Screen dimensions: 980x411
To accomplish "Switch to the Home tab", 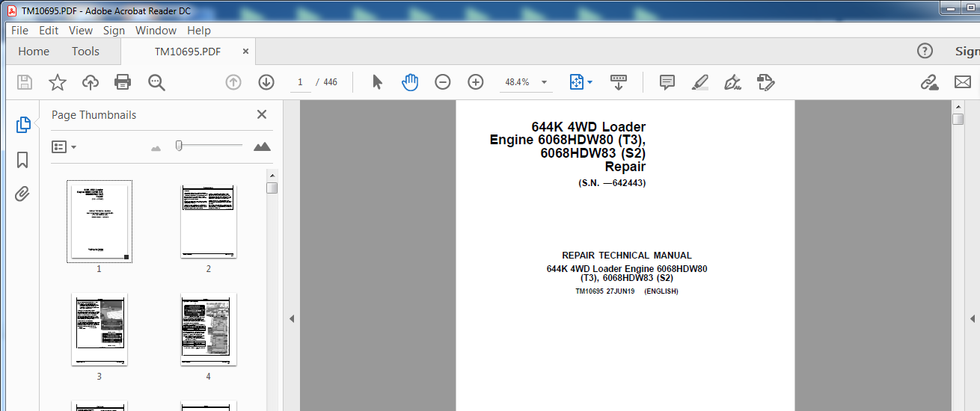I will point(34,52).
